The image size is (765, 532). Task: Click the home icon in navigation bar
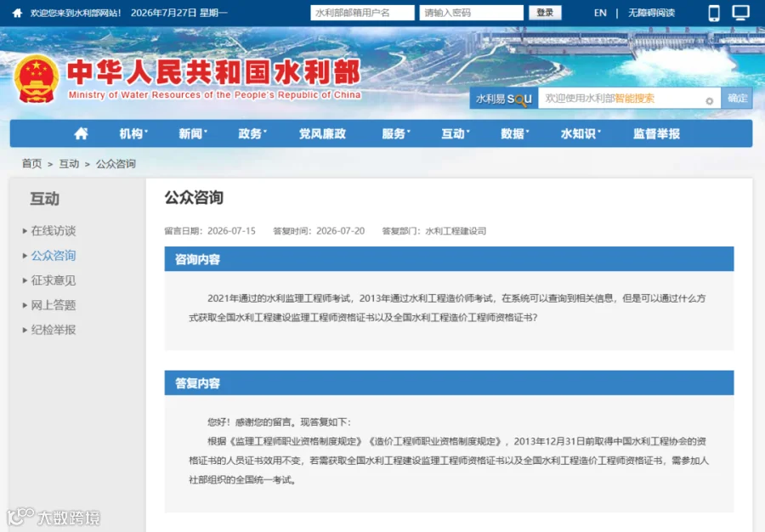tap(81, 133)
